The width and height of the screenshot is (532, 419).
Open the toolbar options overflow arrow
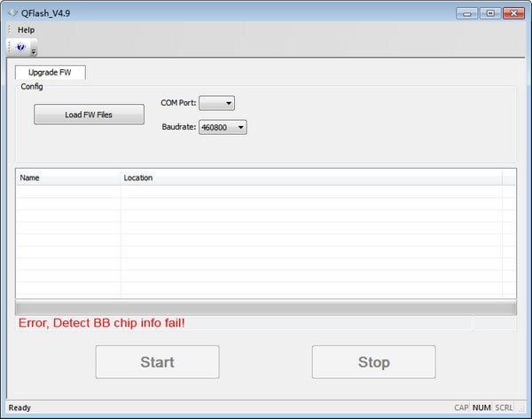point(34,50)
